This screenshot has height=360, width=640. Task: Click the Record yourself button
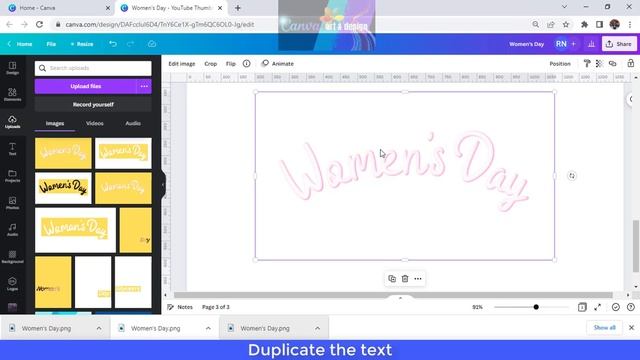(x=93, y=104)
